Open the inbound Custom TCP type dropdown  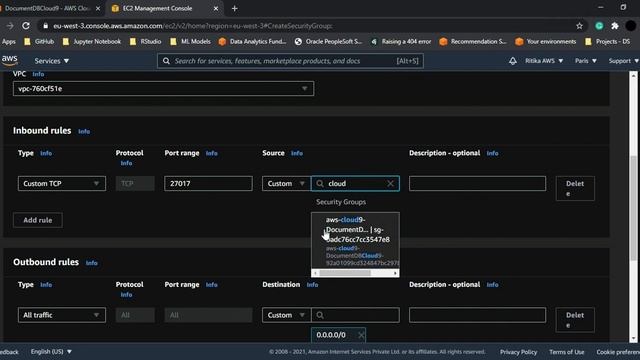coord(62,184)
